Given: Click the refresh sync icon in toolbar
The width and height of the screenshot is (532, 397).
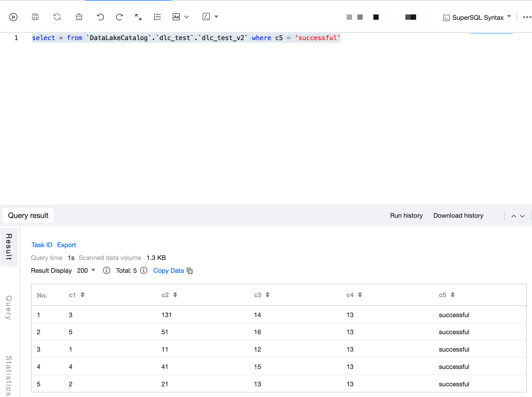Looking at the screenshot, I should pos(57,17).
